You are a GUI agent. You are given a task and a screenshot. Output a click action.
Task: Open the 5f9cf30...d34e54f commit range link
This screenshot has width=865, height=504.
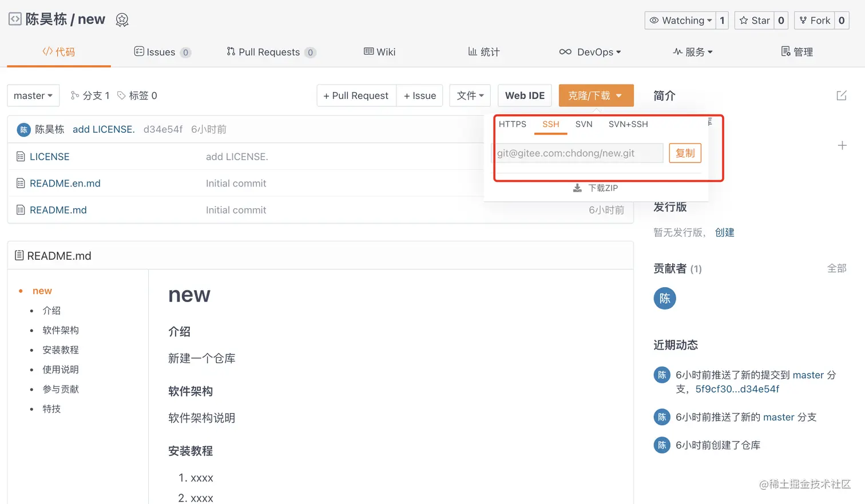pyautogui.click(x=737, y=389)
